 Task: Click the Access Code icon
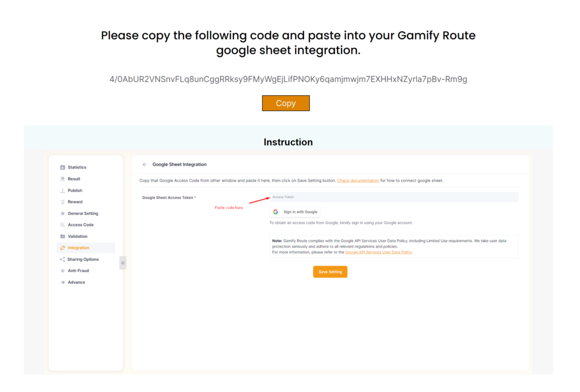coord(62,225)
